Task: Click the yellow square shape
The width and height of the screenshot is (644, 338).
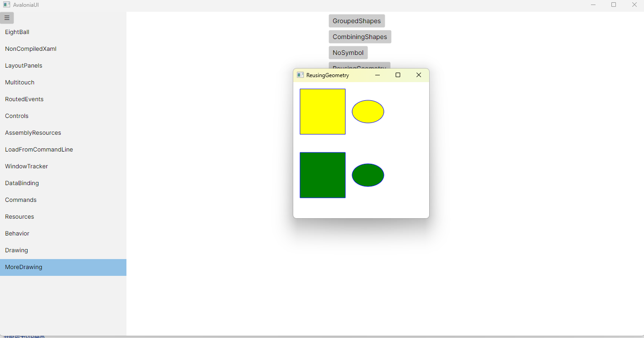Action: coord(323,112)
